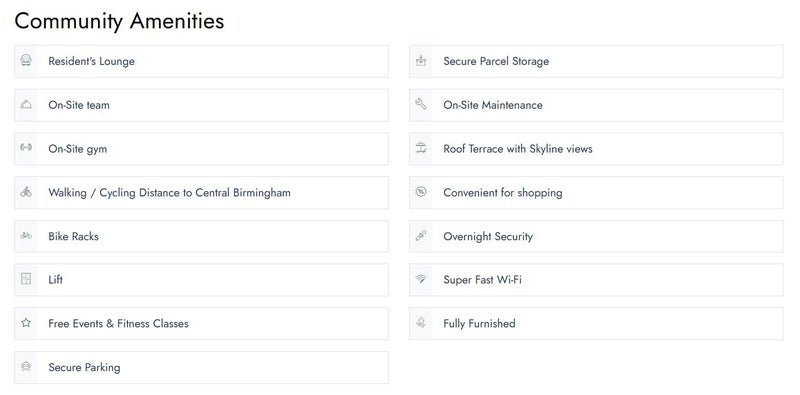Select the parcel box icon for storage
The height and width of the screenshot is (395, 800).
420,61
